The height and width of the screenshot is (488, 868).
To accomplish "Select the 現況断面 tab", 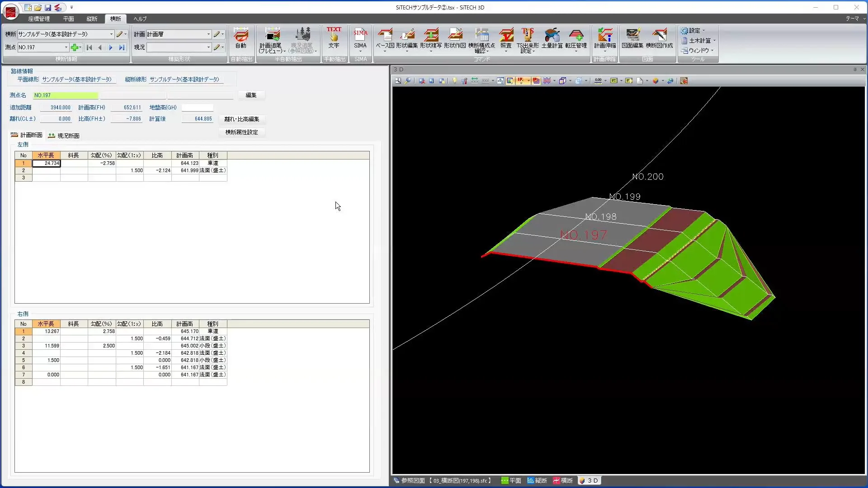I will point(64,136).
